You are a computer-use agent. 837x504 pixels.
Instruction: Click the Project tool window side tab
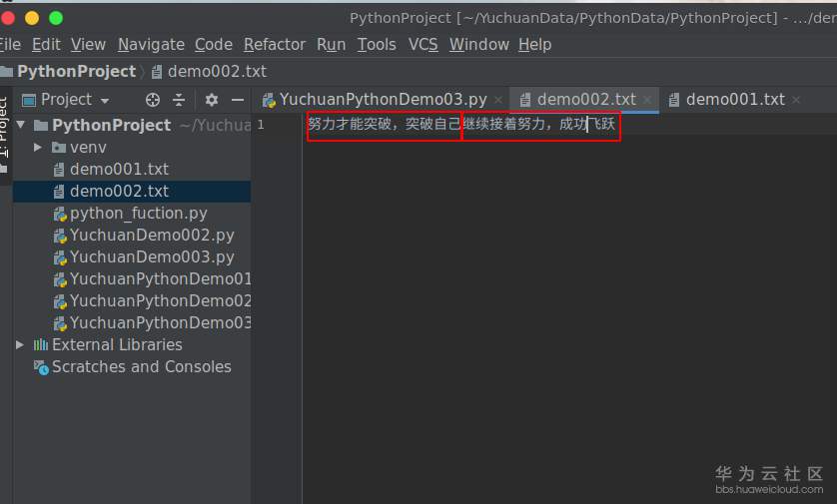[x=4, y=136]
